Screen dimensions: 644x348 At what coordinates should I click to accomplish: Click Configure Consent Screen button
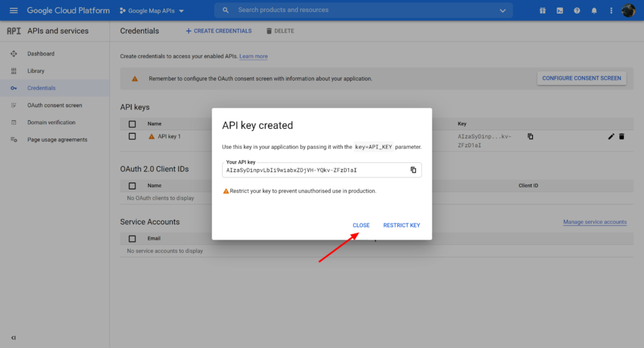coord(582,78)
